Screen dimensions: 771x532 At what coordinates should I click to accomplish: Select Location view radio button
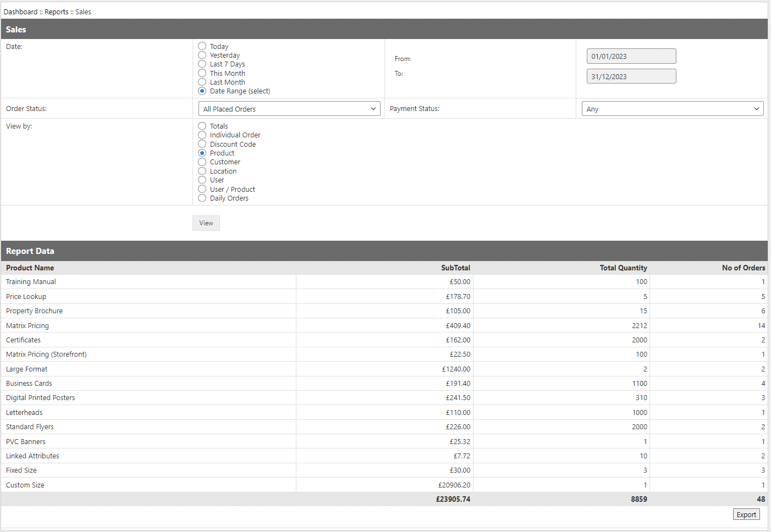pos(202,171)
